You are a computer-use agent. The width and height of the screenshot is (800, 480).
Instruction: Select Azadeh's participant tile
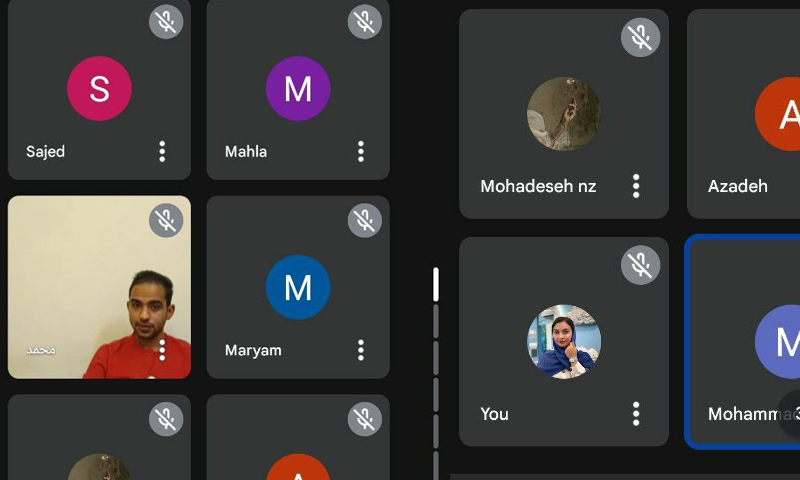click(x=744, y=114)
